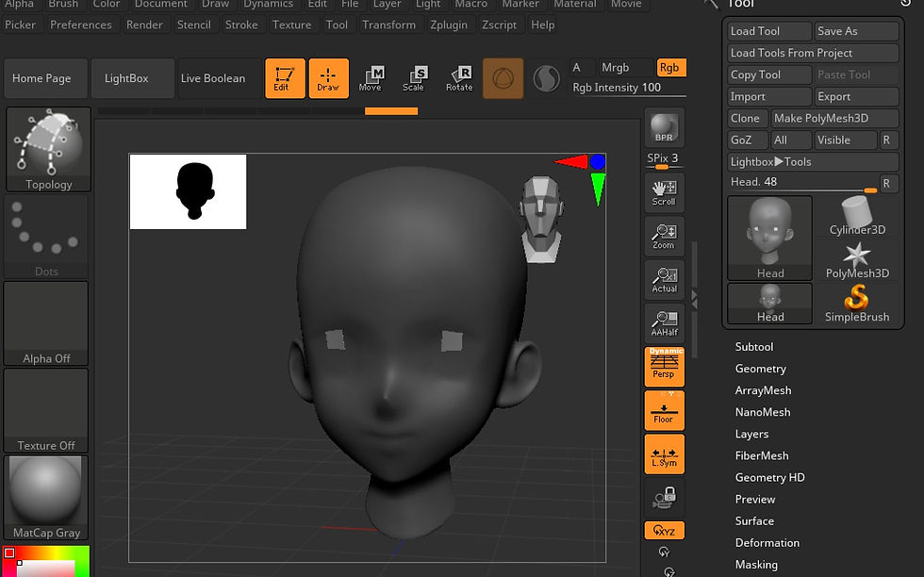The width and height of the screenshot is (924, 577).
Task: Render with the BPR button
Action: [664, 127]
